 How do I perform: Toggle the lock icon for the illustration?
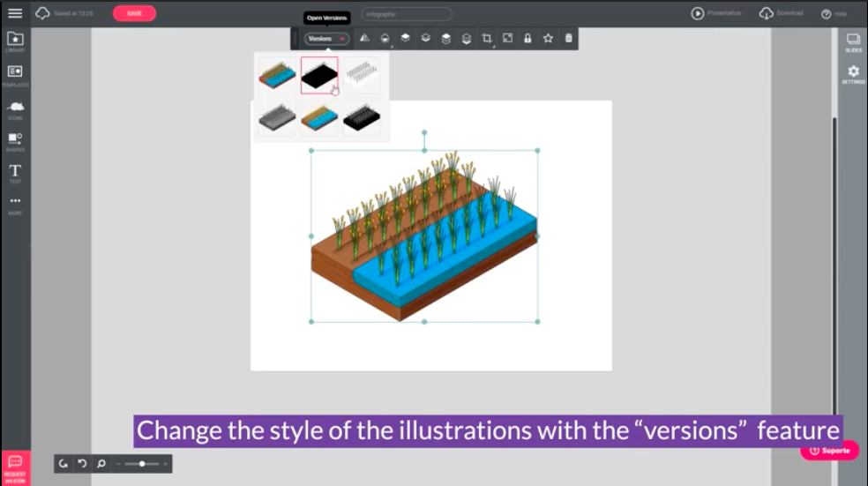click(528, 39)
